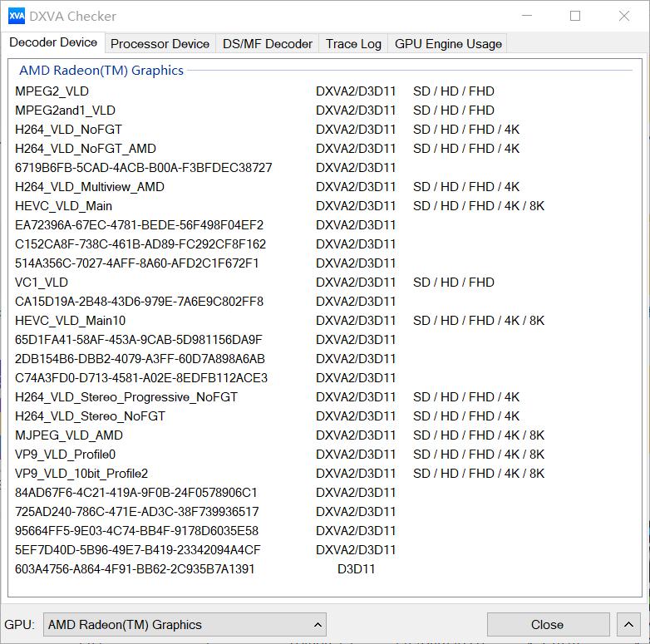650x644 pixels.
Task: Show the GPU Engine Usage tab
Action: (448, 43)
